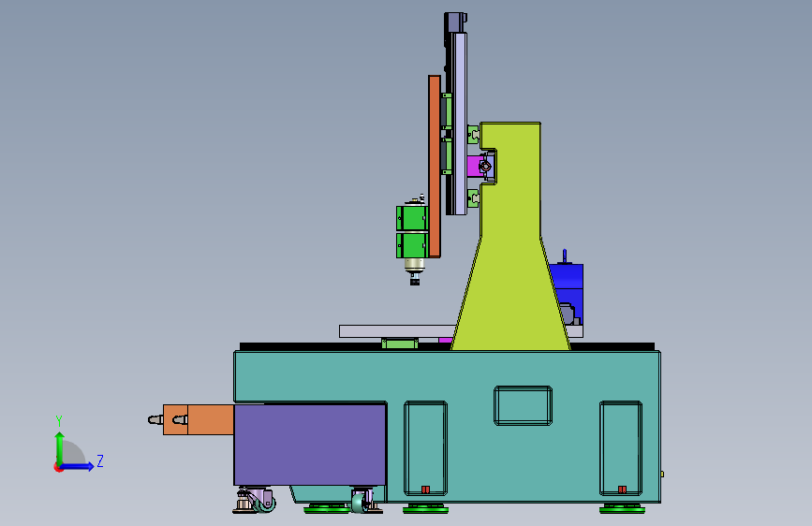Select the rounded rectangular cutout on base center
Screen dimensions: 812x526
(x=523, y=405)
